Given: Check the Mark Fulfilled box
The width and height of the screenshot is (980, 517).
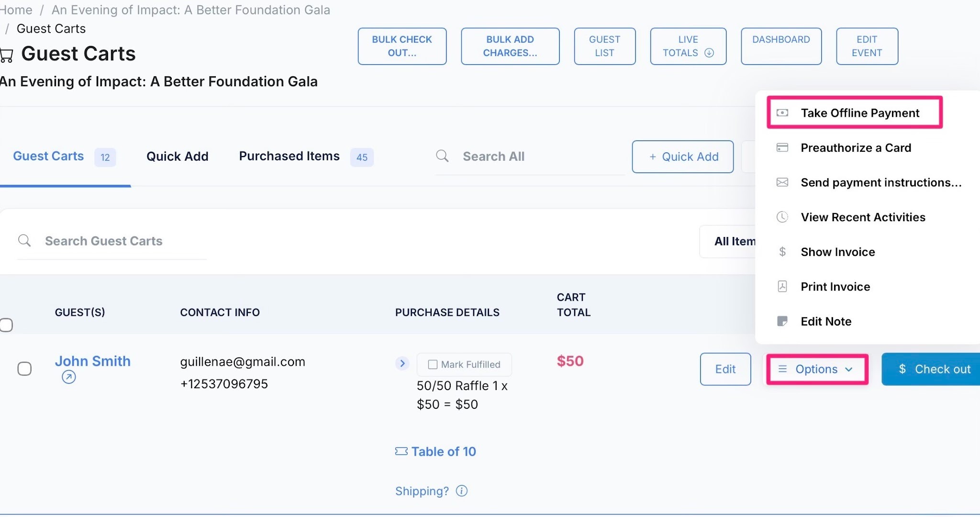Looking at the screenshot, I should pos(433,365).
